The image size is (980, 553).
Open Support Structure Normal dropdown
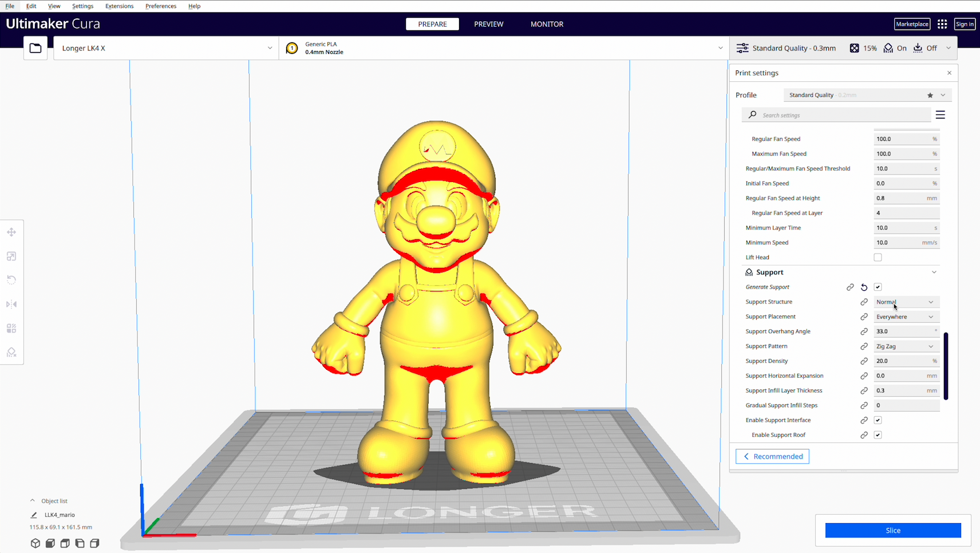(906, 302)
